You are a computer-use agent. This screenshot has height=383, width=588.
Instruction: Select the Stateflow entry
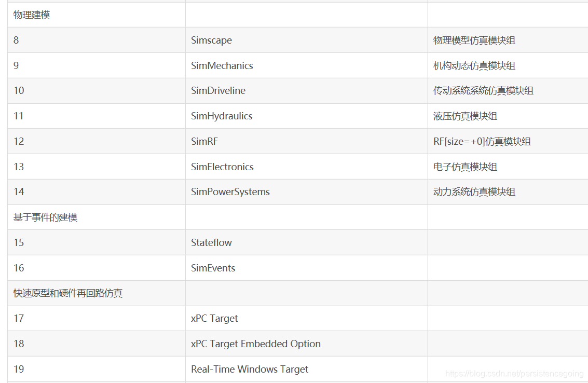click(x=212, y=242)
